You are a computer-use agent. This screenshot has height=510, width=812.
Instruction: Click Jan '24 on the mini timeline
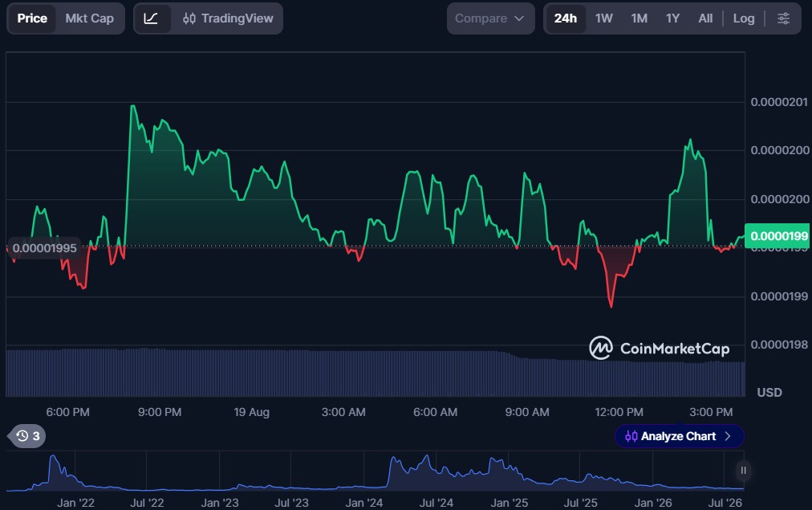pyautogui.click(x=364, y=503)
